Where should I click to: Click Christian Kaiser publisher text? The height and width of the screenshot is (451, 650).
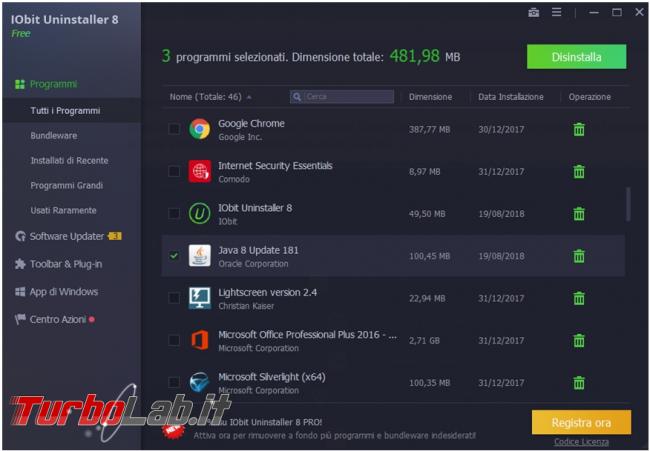point(246,306)
